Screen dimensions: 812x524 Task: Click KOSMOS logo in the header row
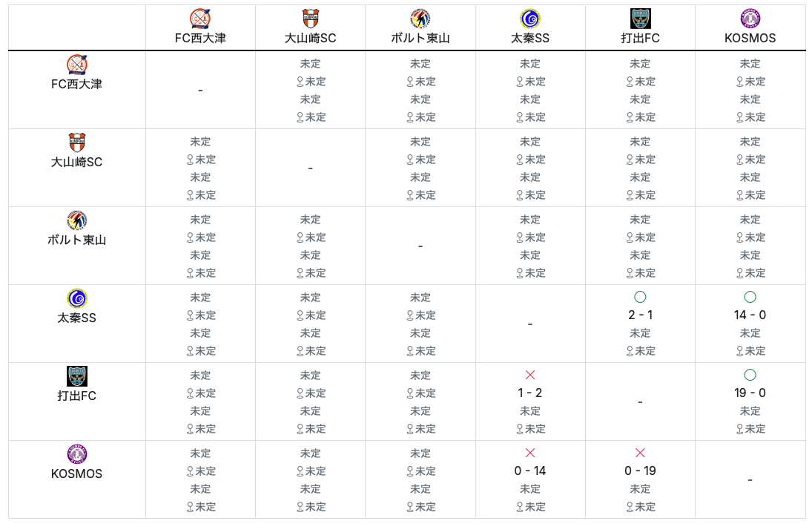750,19
